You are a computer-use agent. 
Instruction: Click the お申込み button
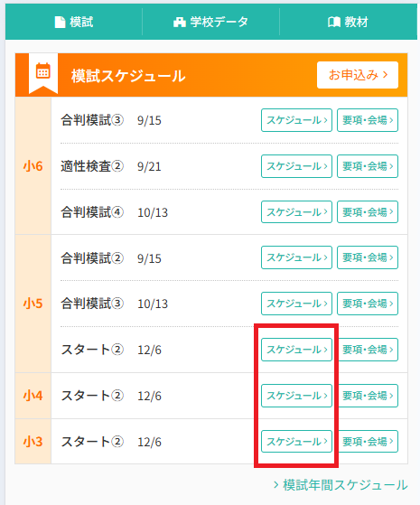pos(358,75)
